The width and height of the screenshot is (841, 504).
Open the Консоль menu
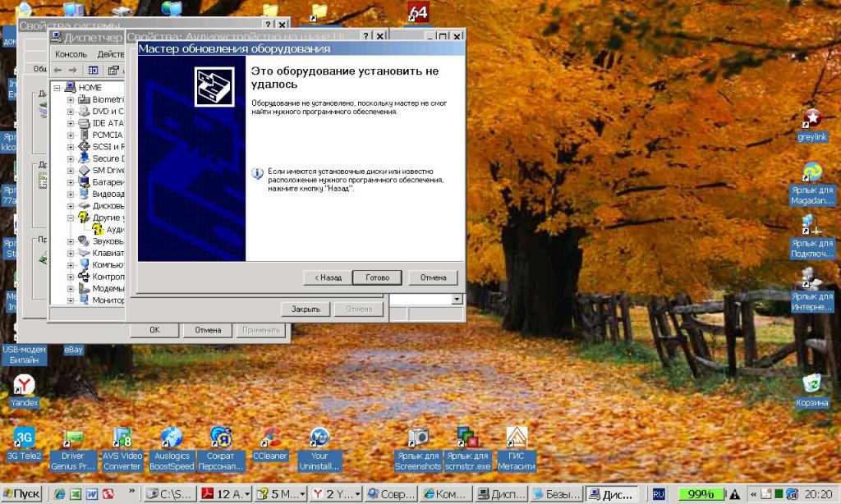click(71, 54)
